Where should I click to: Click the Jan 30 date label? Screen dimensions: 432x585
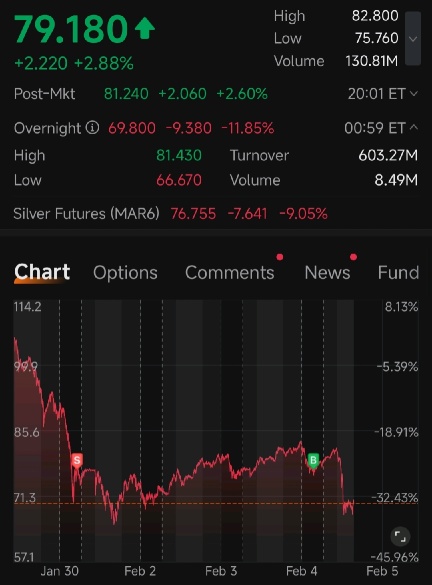tap(60, 571)
